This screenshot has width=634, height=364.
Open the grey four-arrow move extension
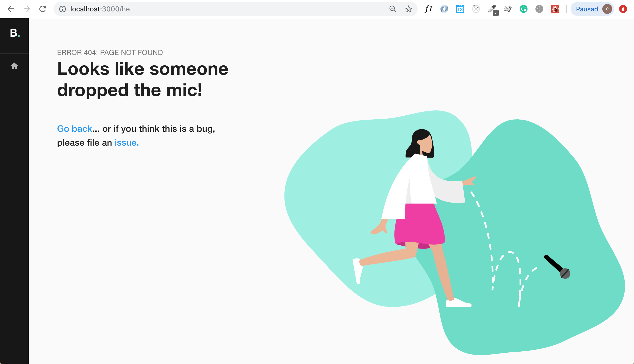pyautogui.click(x=539, y=9)
